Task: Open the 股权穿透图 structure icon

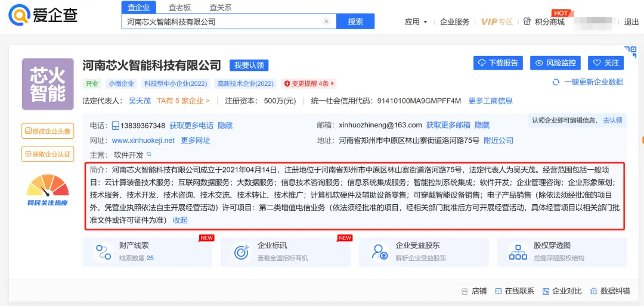Action: click(x=518, y=252)
